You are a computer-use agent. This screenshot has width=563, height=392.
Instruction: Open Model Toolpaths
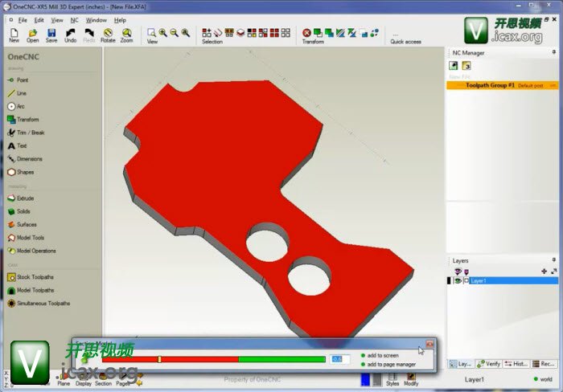pyautogui.click(x=31, y=290)
